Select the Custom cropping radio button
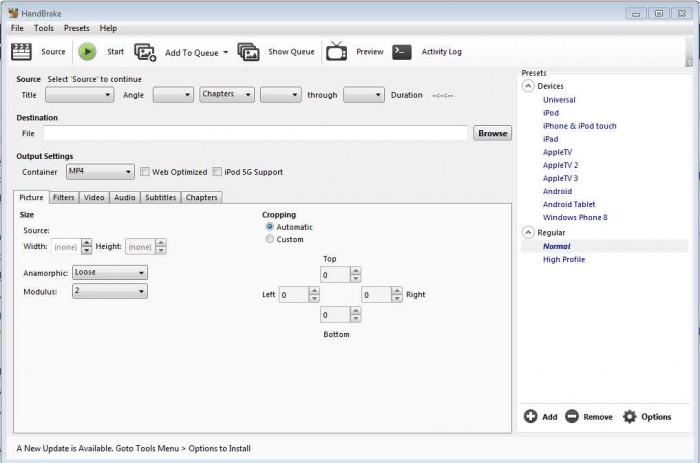This screenshot has height=463, width=700. tap(270, 239)
